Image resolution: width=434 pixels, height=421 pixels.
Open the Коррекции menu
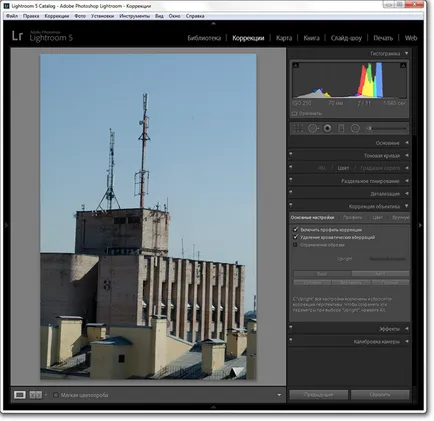57,16
